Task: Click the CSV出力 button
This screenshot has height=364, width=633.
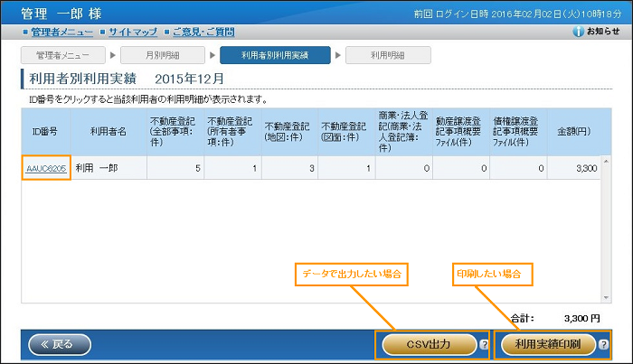Action: pos(430,344)
